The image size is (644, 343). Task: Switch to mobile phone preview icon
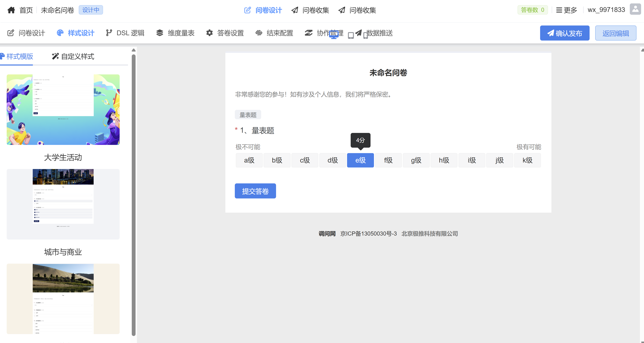[x=366, y=35]
